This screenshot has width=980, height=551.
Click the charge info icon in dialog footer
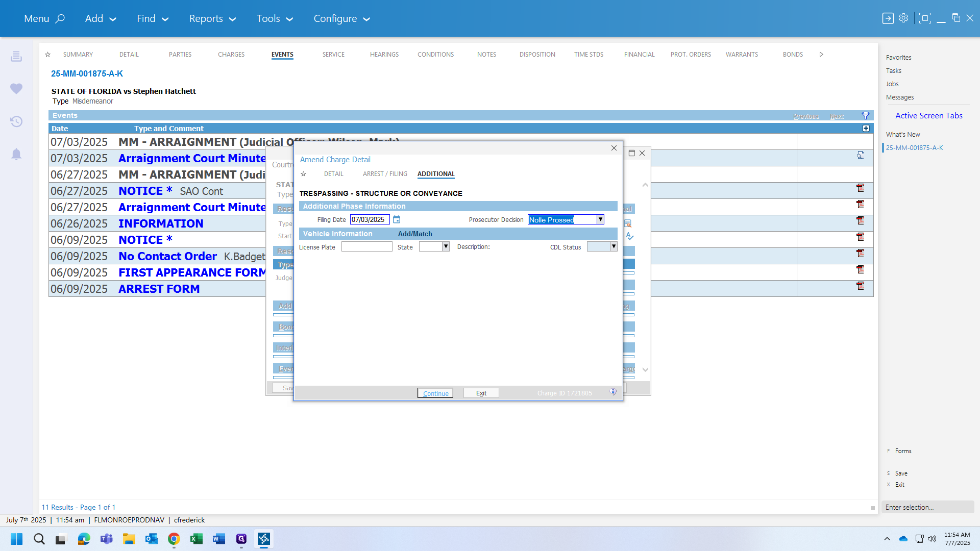point(613,392)
